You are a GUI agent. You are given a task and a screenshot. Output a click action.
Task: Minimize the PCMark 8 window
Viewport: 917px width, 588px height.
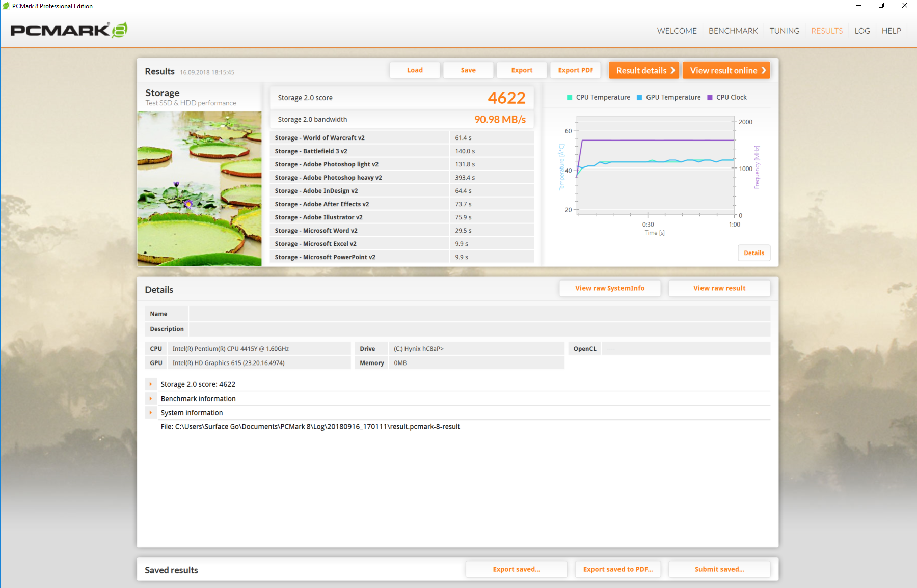(858, 6)
